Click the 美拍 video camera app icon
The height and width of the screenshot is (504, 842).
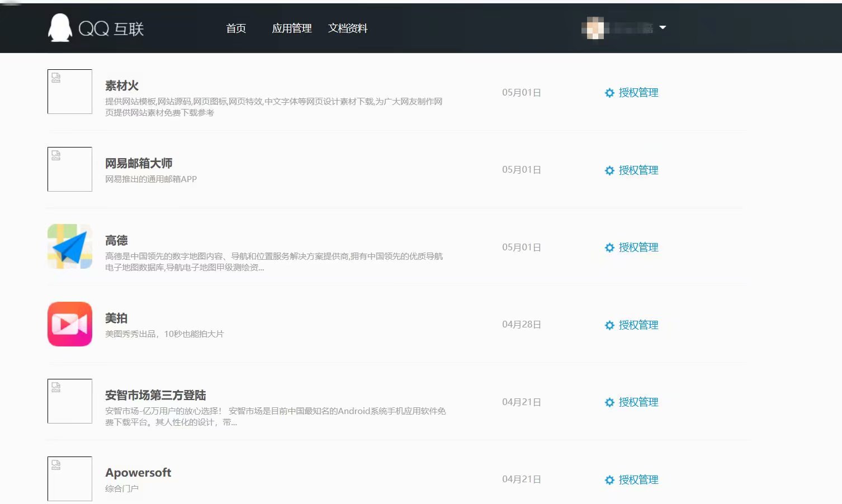tap(70, 324)
